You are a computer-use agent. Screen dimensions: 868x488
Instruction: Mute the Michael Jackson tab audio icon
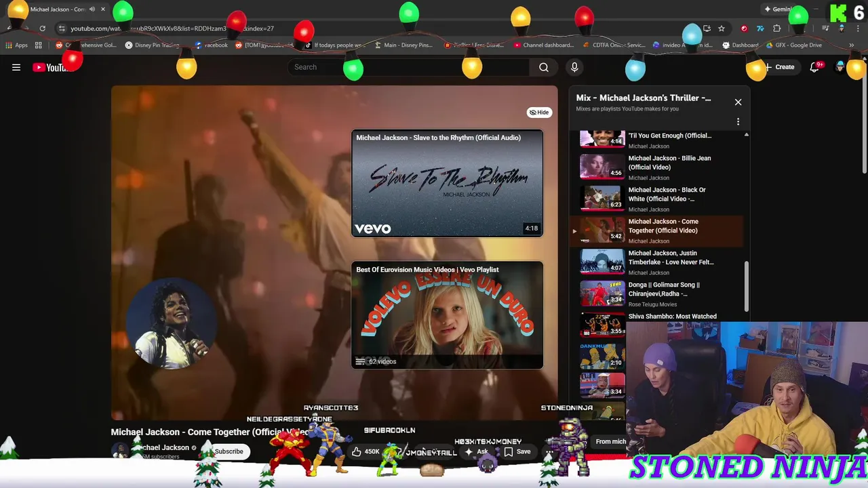[x=92, y=9]
